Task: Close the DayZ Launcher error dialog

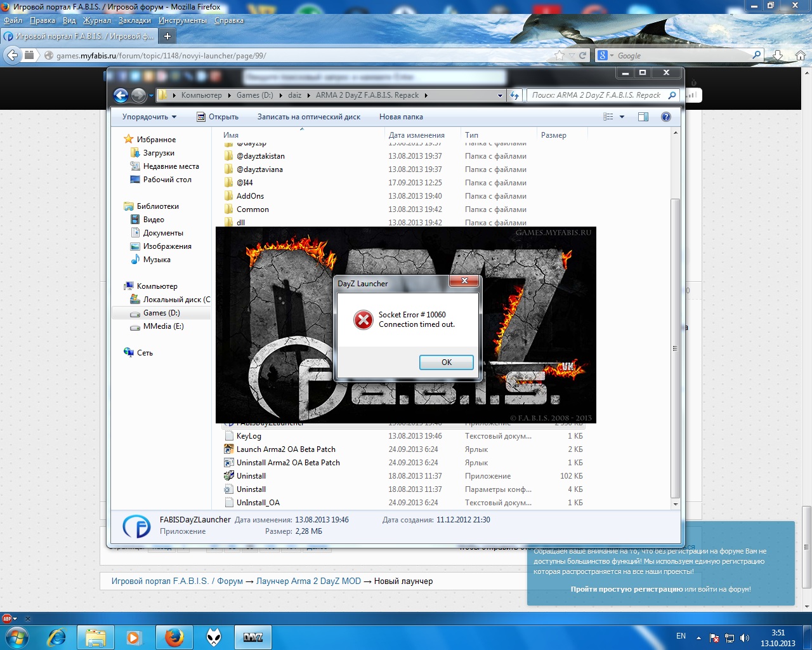Action: (x=464, y=281)
